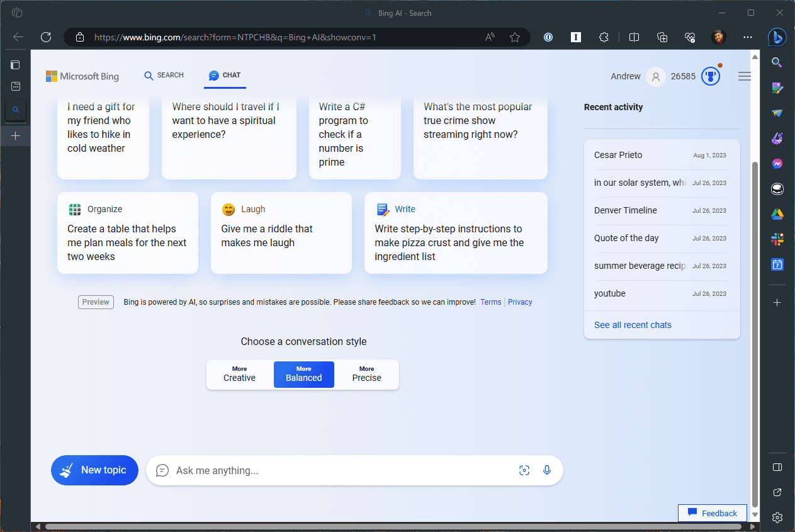The width and height of the screenshot is (795, 532).
Task: Choose the true crime show suggestion
Action: (480, 137)
